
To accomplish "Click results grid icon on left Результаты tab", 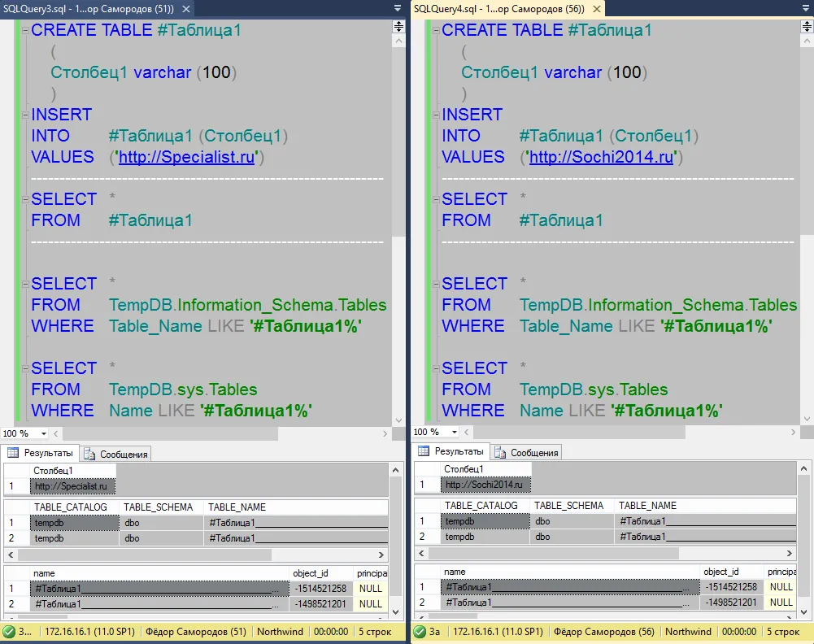I will coord(13,453).
